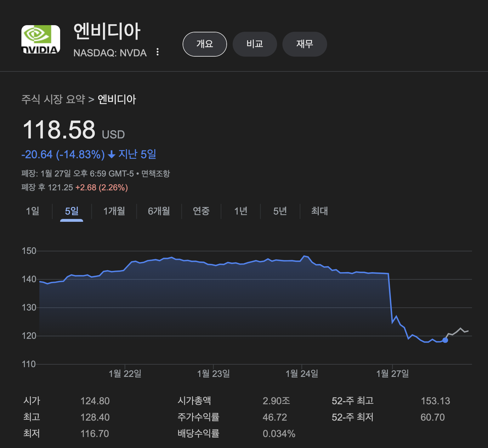Open the three-dot more options menu
This screenshot has width=488, height=448.
pyautogui.click(x=158, y=52)
